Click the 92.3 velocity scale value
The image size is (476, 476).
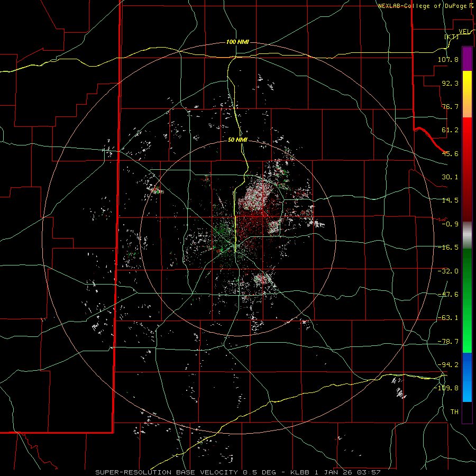[x=450, y=83]
